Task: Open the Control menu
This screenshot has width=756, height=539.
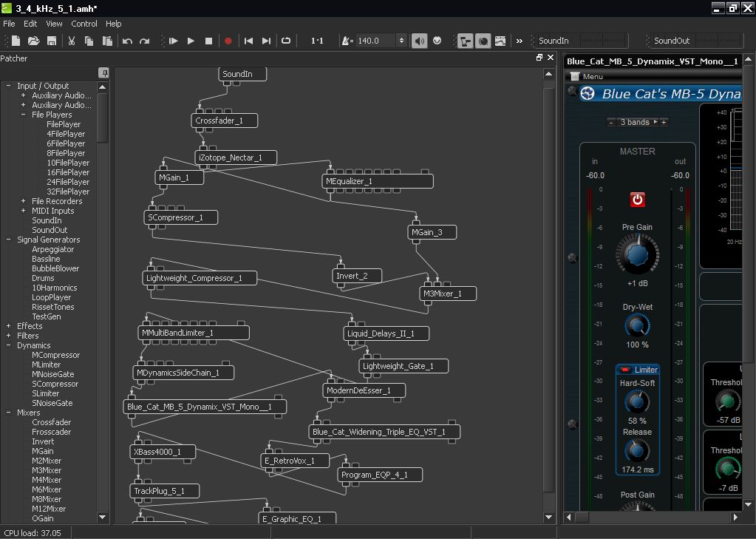Action: click(x=84, y=24)
